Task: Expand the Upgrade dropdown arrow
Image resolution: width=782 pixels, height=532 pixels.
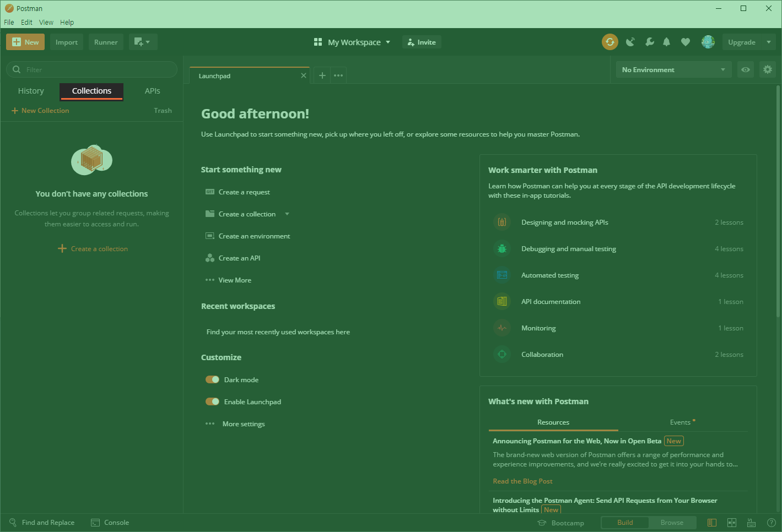Action: 769,42
